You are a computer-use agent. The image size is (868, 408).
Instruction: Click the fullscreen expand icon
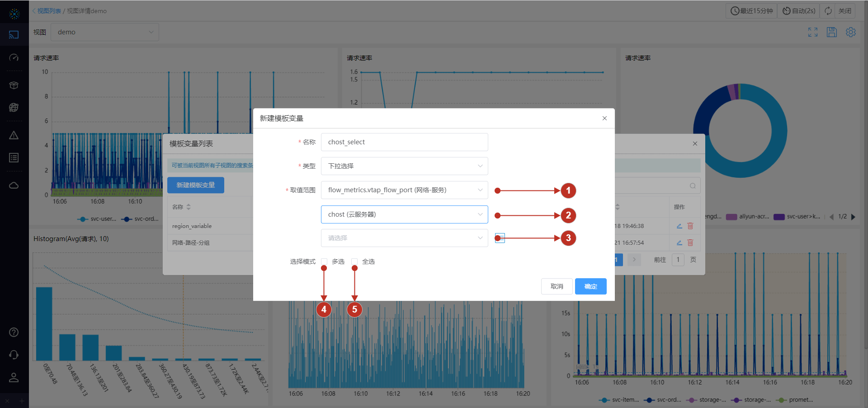(812, 32)
